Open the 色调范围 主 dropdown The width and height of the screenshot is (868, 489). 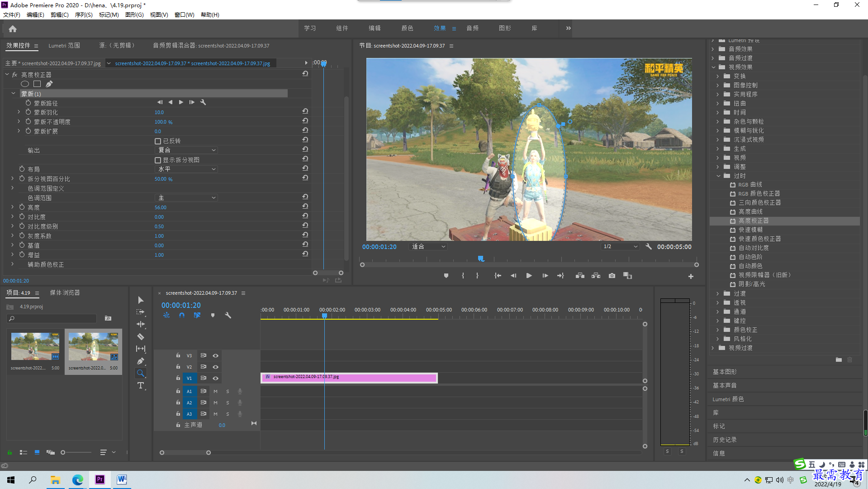[186, 198]
